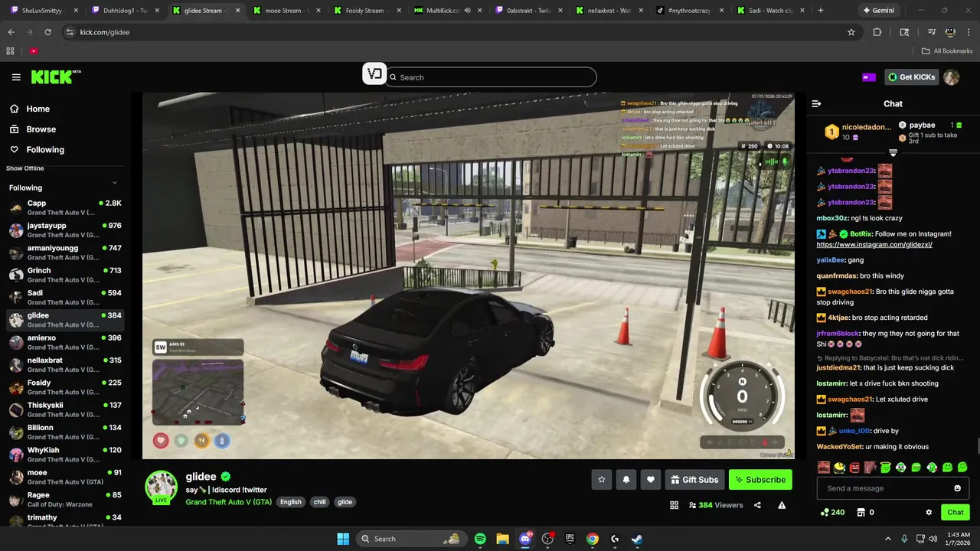
Task: Switch to the Fosidy Stream browser tab
Action: [367, 11]
